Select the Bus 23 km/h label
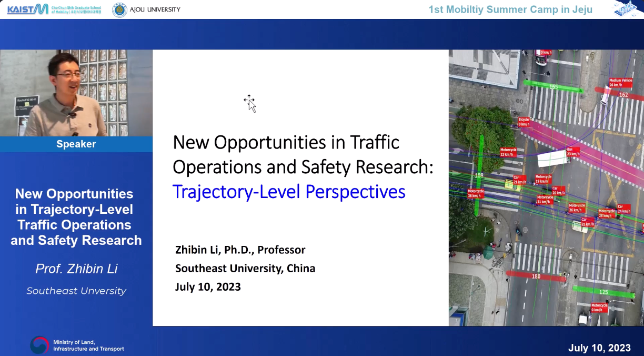This screenshot has width=644, height=356. click(572, 152)
